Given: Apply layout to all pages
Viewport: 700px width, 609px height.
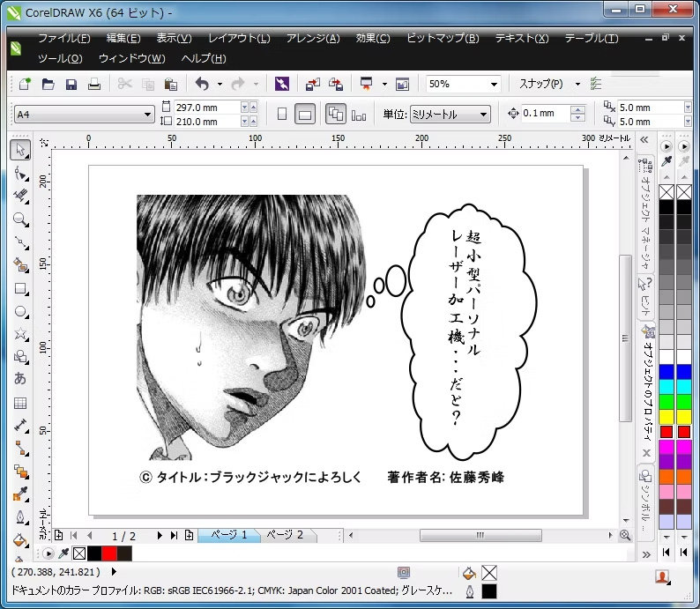Looking at the screenshot, I should coord(336,115).
